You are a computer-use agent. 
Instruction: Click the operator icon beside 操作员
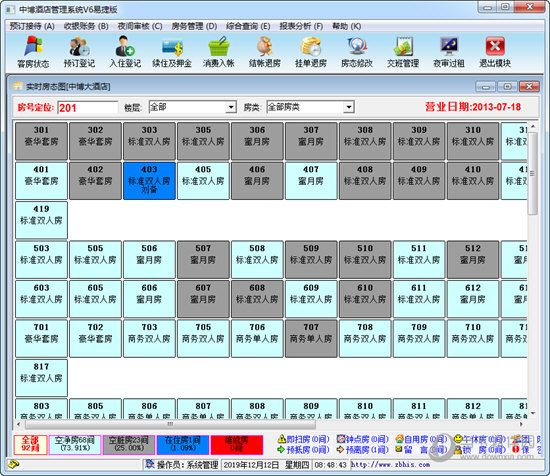[x=150, y=464]
